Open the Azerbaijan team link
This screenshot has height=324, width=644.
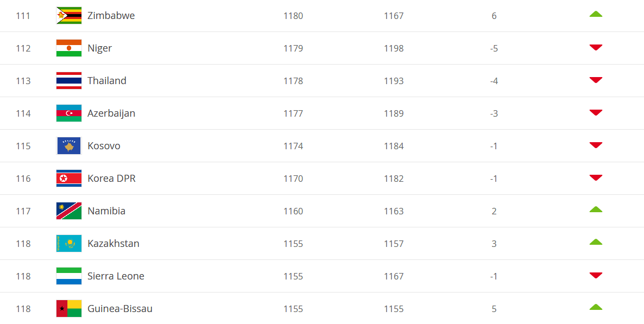pyautogui.click(x=111, y=113)
